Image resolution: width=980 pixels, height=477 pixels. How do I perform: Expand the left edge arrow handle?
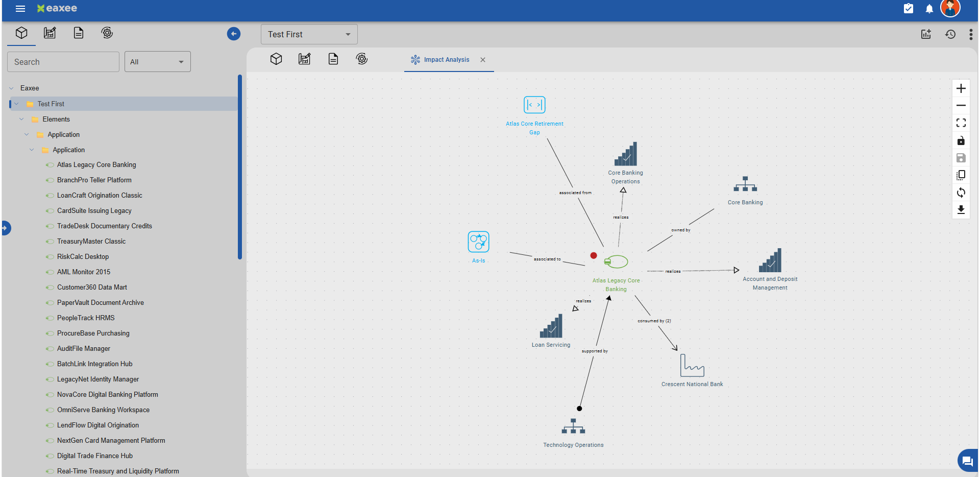click(x=6, y=228)
